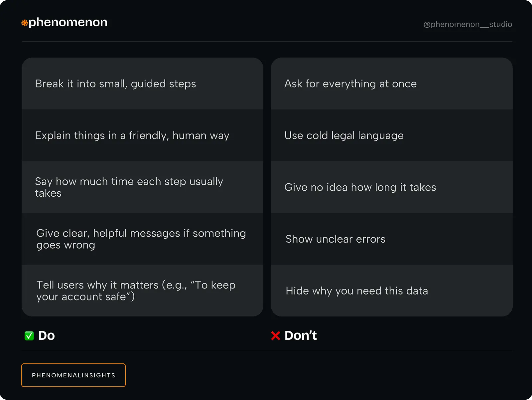
Task: Click the bold "Do" column label
Action: pyautogui.click(x=47, y=336)
